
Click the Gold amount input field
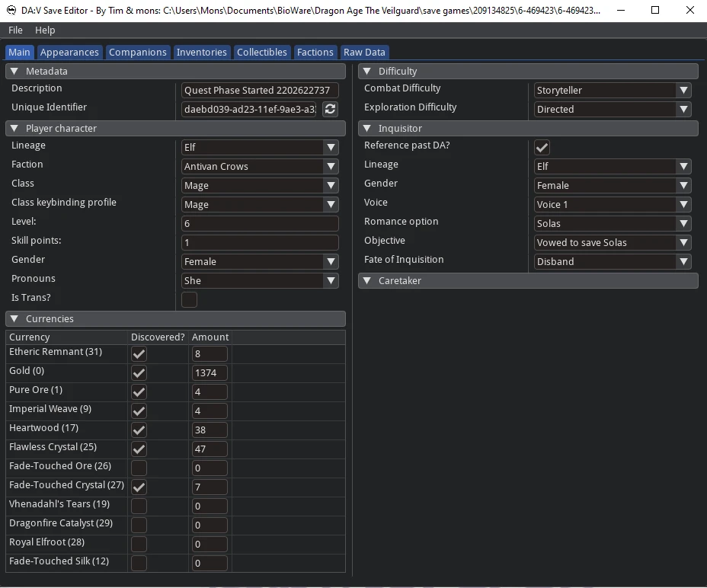pyautogui.click(x=210, y=372)
